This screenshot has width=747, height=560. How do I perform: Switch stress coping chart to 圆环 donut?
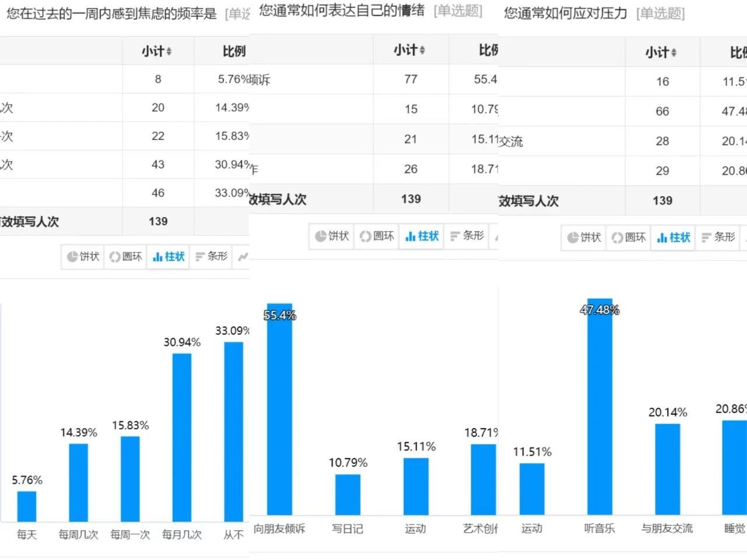(629, 237)
